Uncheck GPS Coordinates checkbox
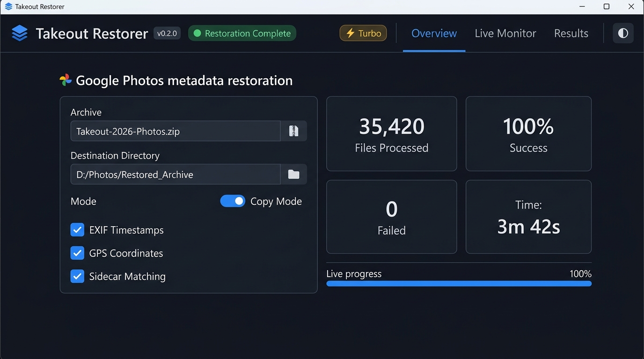The image size is (644, 359). pyautogui.click(x=77, y=253)
